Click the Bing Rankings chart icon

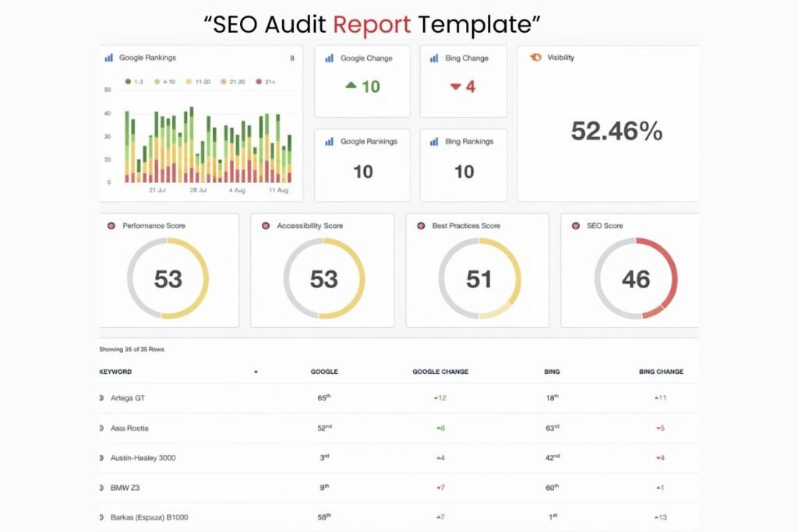(433, 141)
